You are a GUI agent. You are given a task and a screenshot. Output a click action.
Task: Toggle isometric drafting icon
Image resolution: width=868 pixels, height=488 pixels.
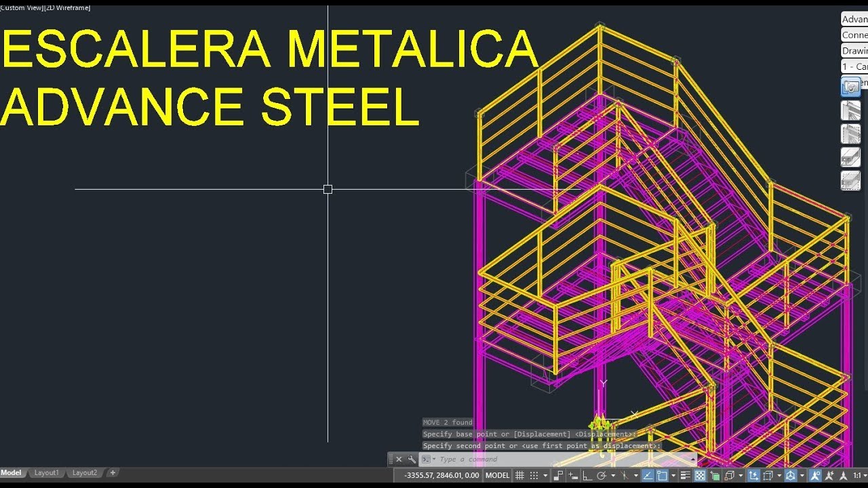pos(625,475)
